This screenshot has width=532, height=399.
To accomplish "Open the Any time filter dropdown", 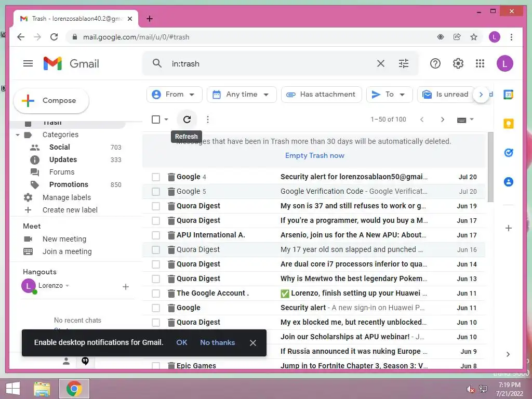I will point(242,95).
